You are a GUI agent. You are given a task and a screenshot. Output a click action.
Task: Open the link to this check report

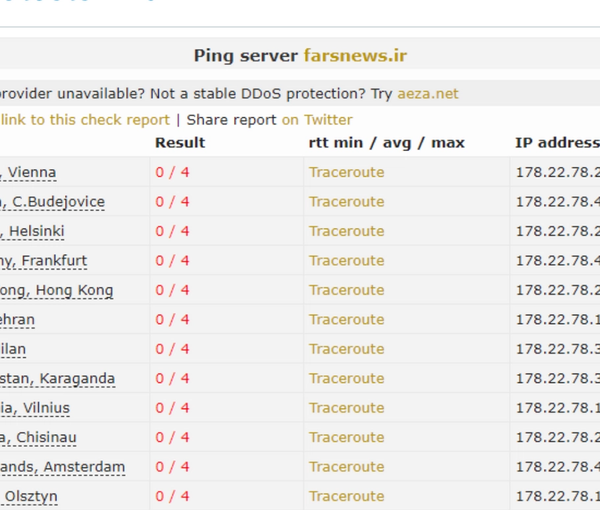coord(85,120)
